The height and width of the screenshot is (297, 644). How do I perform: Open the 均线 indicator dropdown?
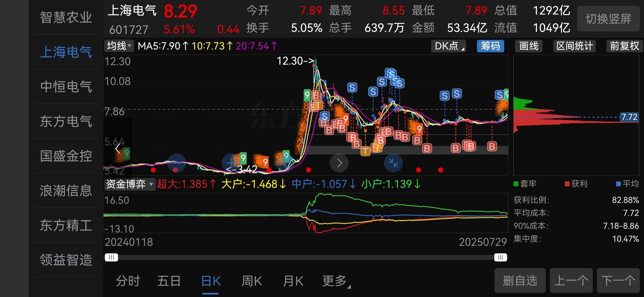pos(119,46)
